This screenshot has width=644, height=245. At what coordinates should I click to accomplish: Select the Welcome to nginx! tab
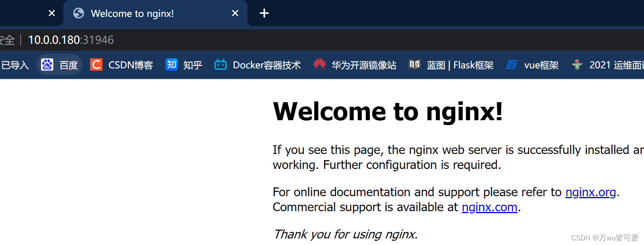tap(155, 13)
